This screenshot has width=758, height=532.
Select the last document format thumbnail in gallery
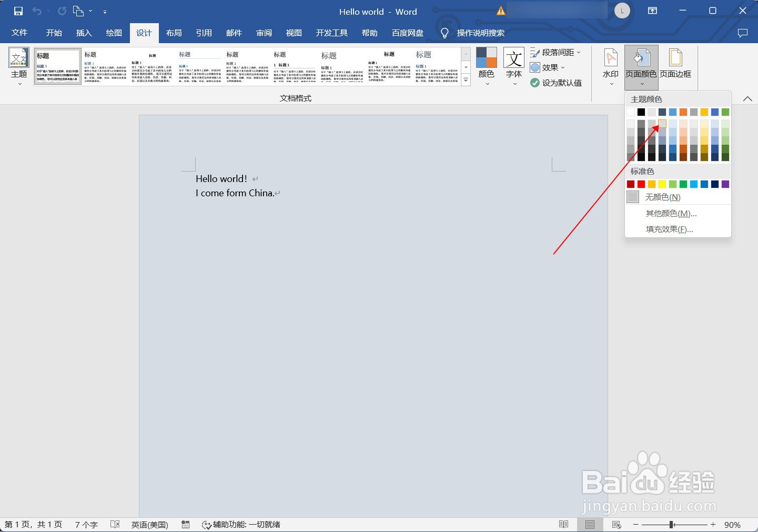pos(436,66)
